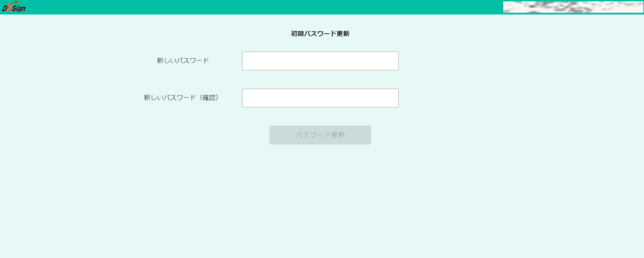Click the empty area below パスワード更新 button
Viewport: 644px width, 258px height.
(x=319, y=188)
